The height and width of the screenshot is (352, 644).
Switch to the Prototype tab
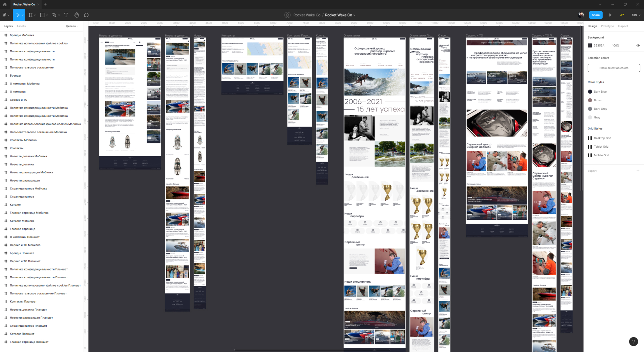(x=607, y=26)
